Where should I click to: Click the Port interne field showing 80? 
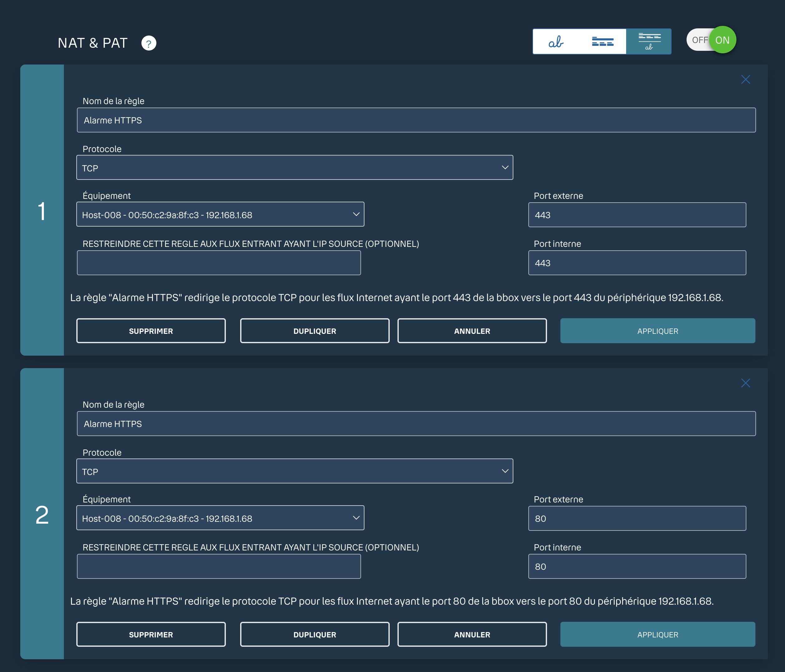637,567
